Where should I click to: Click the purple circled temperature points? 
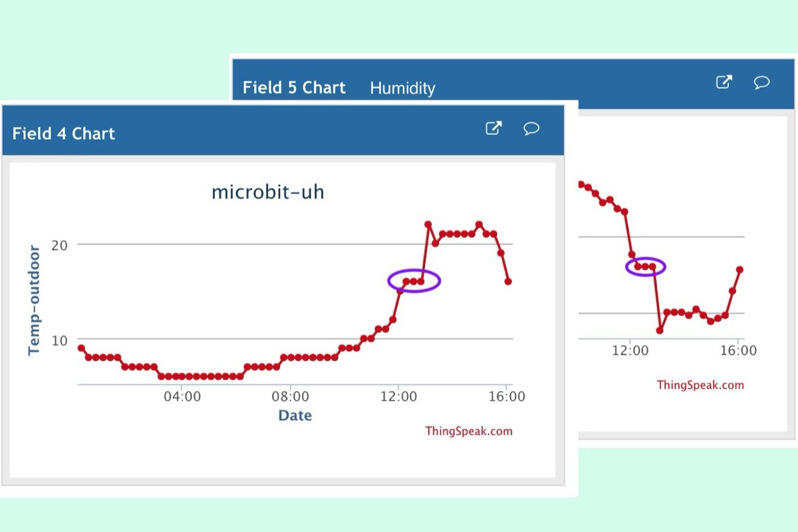(x=414, y=281)
